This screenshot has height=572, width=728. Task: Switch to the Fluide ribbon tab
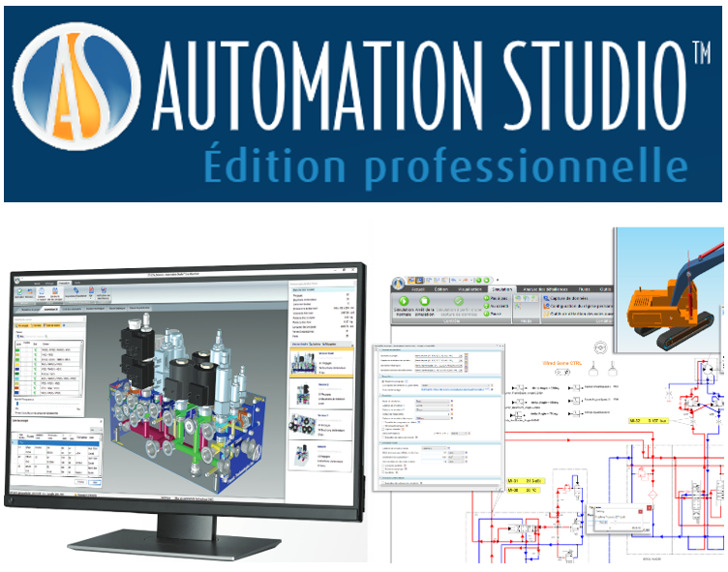click(585, 288)
